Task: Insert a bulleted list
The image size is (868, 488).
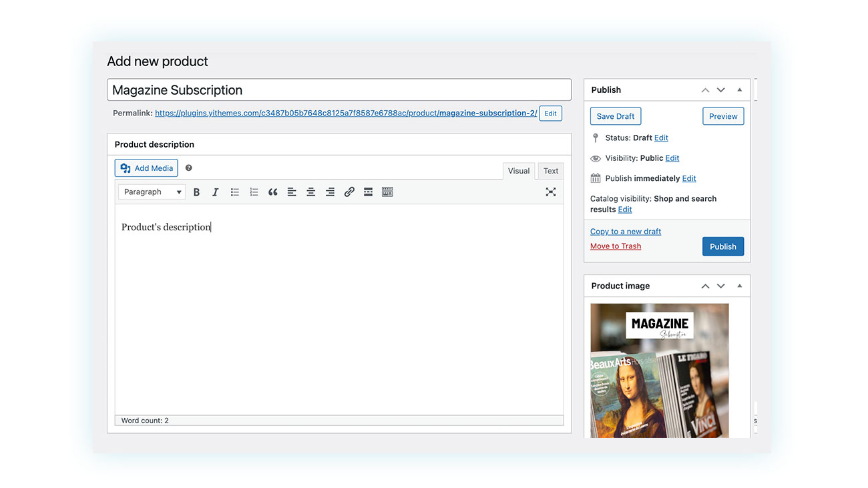Action: (x=235, y=192)
